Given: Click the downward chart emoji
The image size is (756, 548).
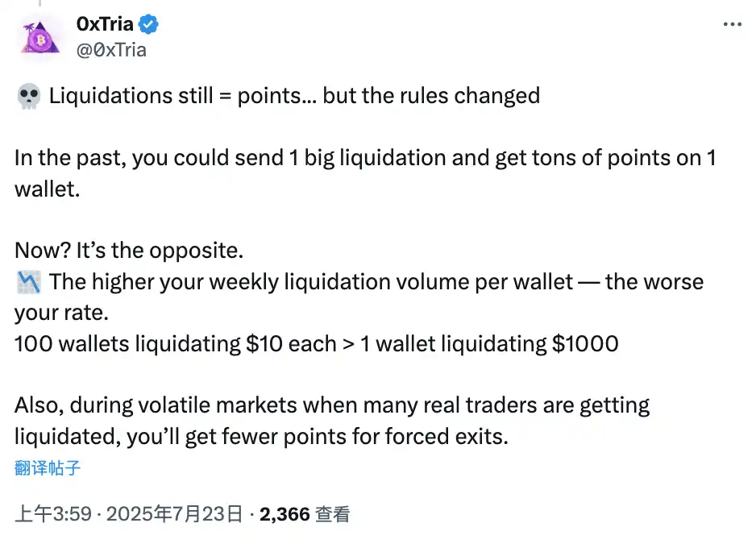Looking at the screenshot, I should pyautogui.click(x=27, y=282).
